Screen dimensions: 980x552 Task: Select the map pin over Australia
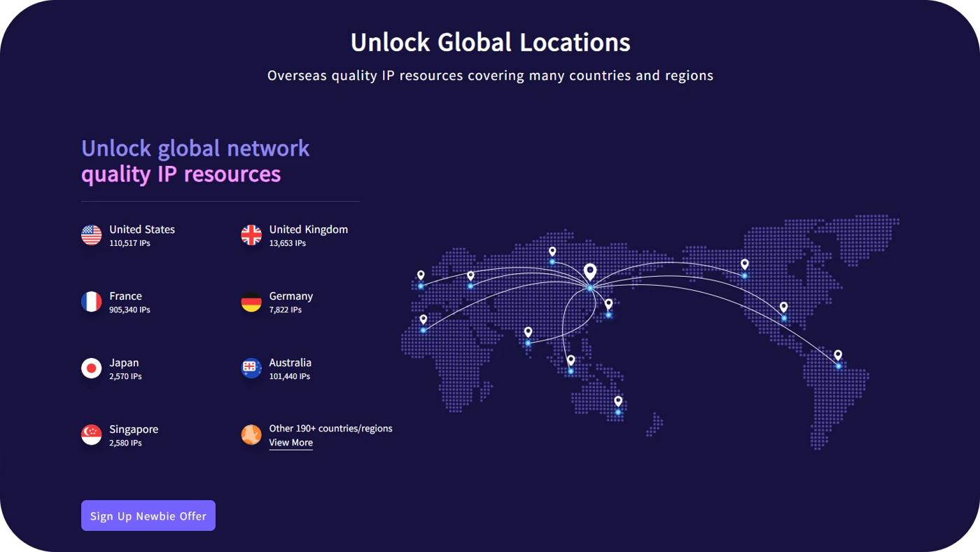click(x=618, y=401)
